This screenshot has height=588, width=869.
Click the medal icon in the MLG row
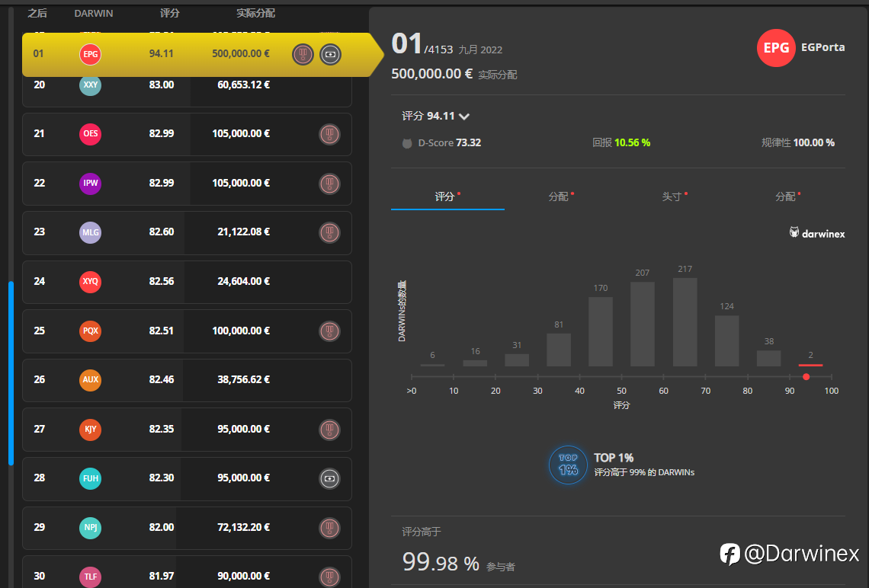click(330, 232)
